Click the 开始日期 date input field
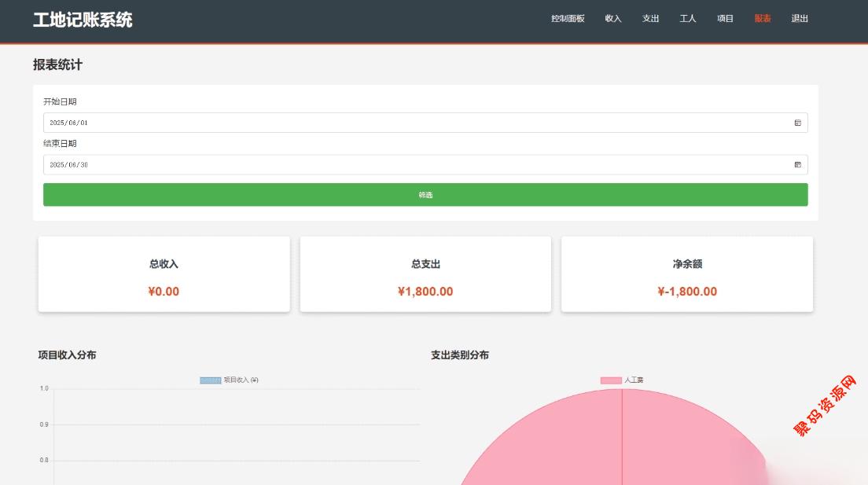Image resolution: width=868 pixels, height=485 pixels. (393, 123)
